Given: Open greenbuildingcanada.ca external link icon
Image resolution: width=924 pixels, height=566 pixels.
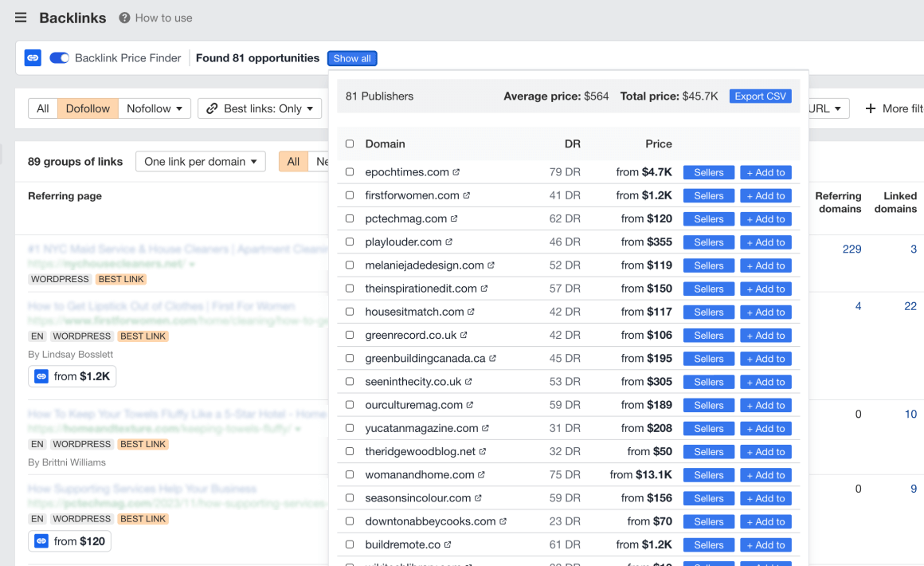Looking at the screenshot, I should tap(492, 359).
